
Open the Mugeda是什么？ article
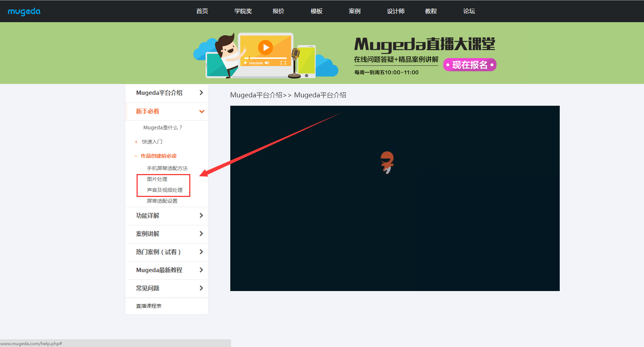[x=163, y=128]
